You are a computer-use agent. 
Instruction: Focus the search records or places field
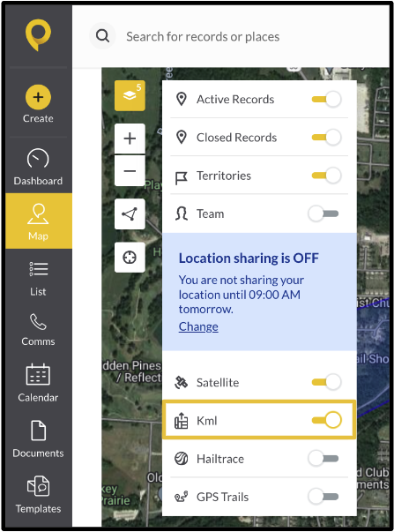tap(239, 36)
